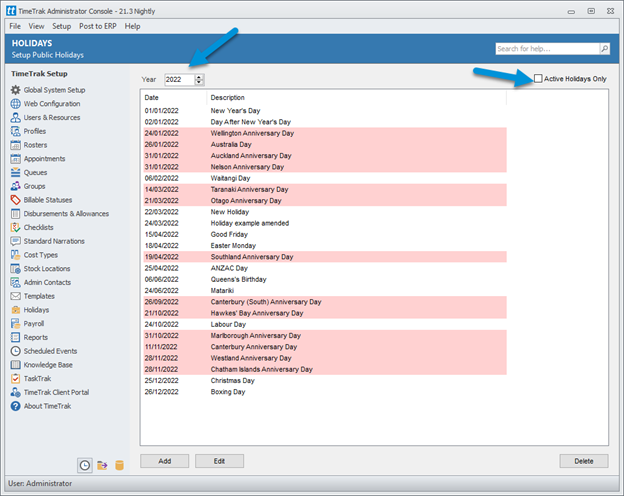The width and height of the screenshot is (624, 496).
Task: Select Wellington Anniversary Day row
Action: [x=324, y=133]
